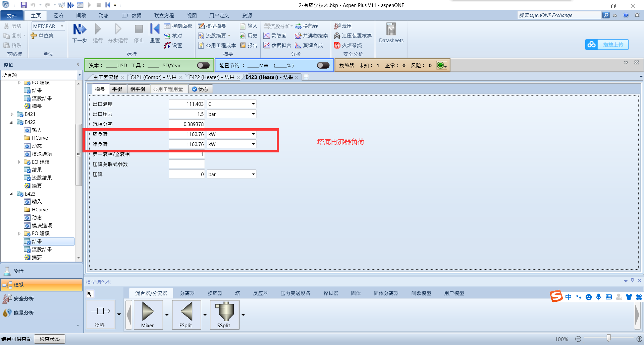Open outlet pressure unit dropdown (bar)
The height and width of the screenshot is (345, 644).
click(253, 114)
